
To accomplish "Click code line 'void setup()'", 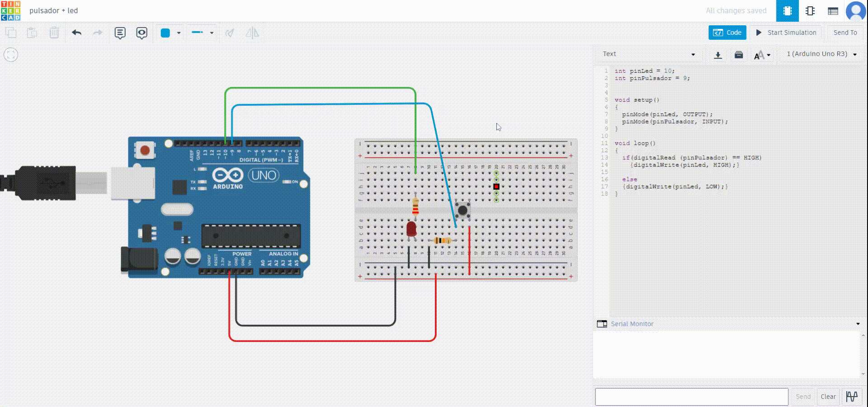I will (637, 100).
